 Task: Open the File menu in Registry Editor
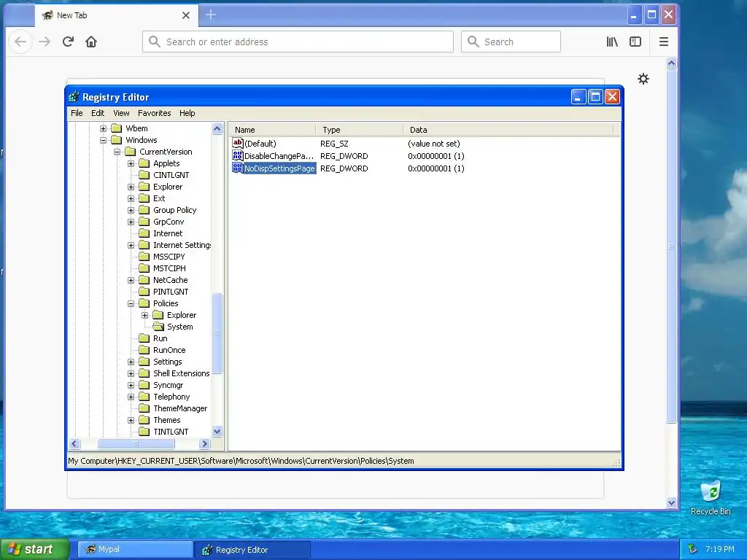(77, 113)
